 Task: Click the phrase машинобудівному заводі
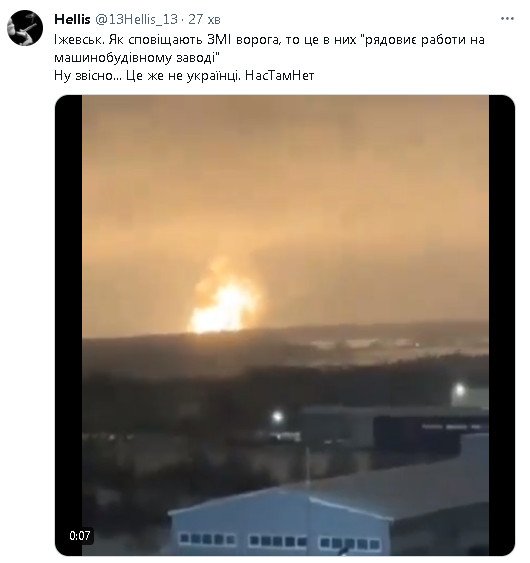tap(134, 57)
